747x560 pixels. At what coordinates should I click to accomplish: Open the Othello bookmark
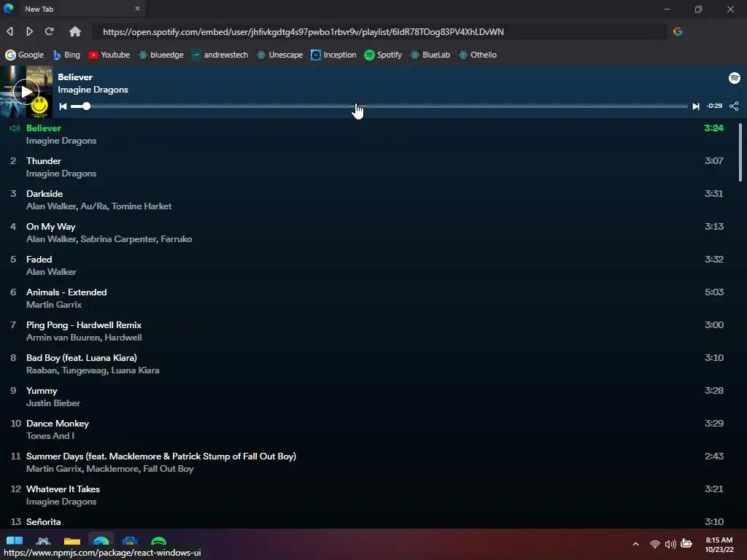click(x=478, y=55)
